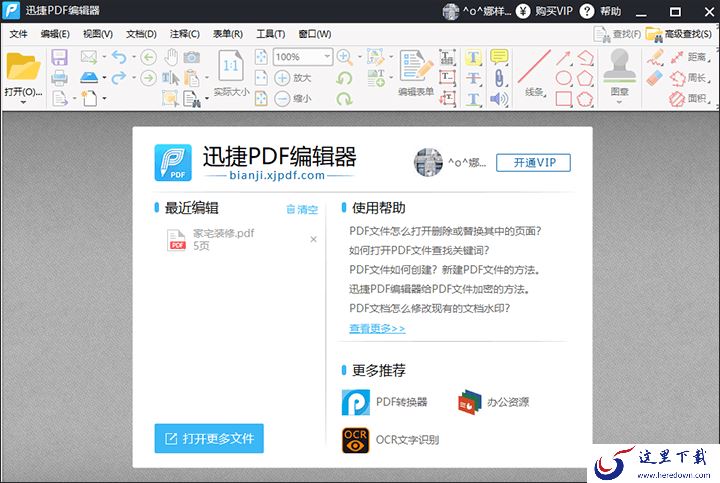Image resolution: width=720 pixels, height=483 pixels.
Task: Expand the Find document icon dropdown arrow
Action: click(207, 98)
